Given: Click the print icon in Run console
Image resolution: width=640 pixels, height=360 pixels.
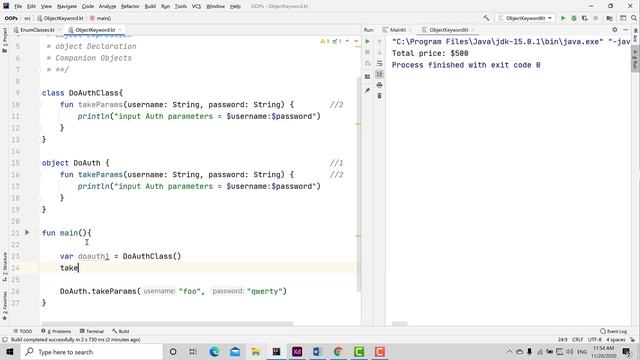Looking at the screenshot, I should coord(379,85).
